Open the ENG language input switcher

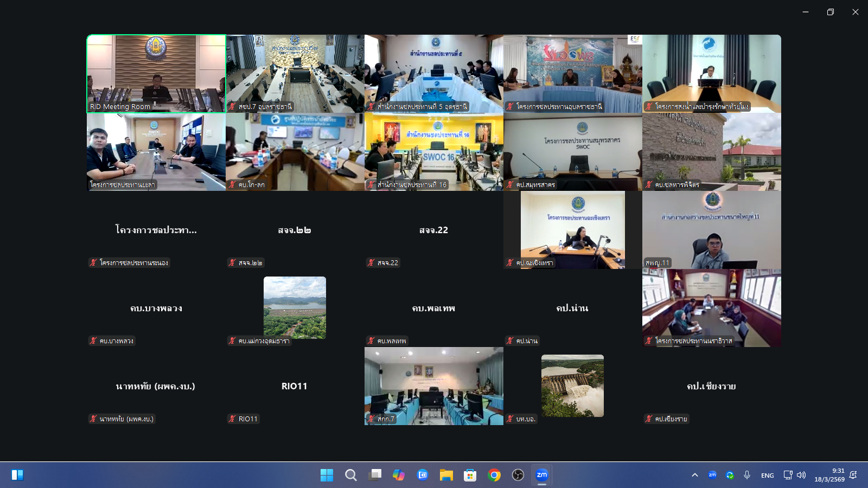point(767,476)
